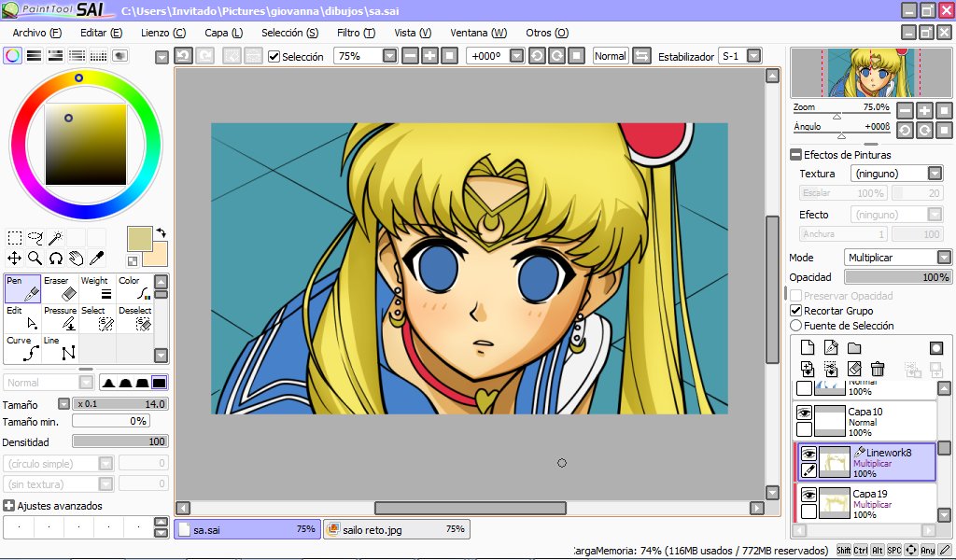Open the Editar menu
Image resolution: width=956 pixels, height=560 pixels.
tap(101, 33)
